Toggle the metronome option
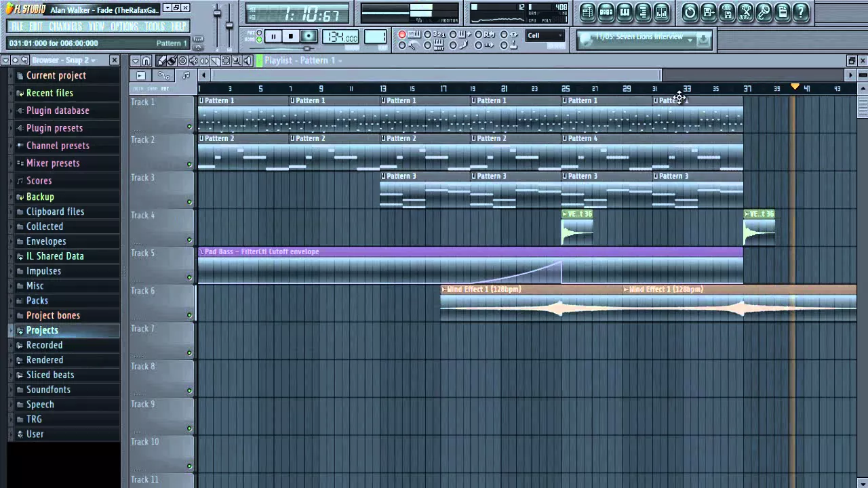The width and height of the screenshot is (868, 488). tap(401, 45)
